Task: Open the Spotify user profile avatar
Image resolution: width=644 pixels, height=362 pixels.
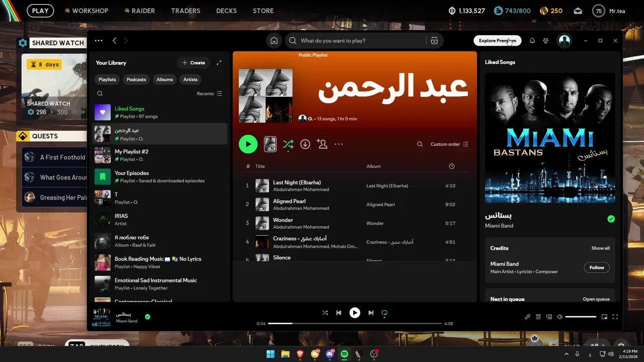Action: [x=565, y=41]
